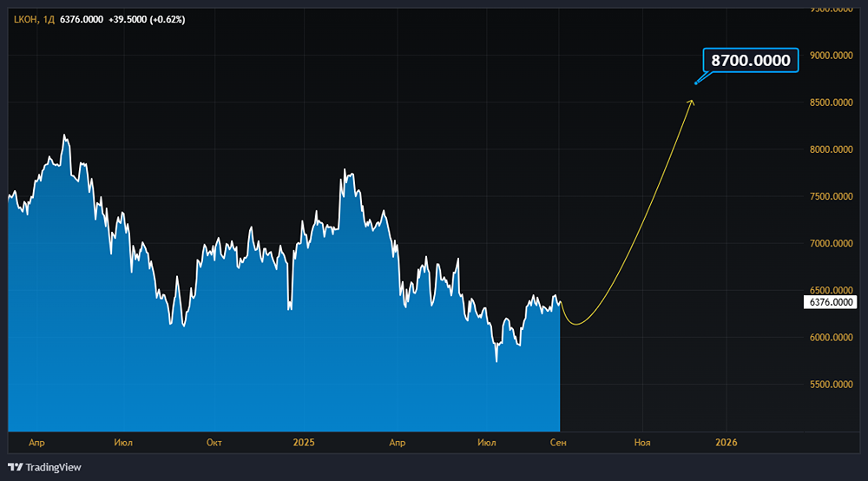Click the 1Д interval label
The height and width of the screenshot is (481, 868).
click(x=49, y=19)
